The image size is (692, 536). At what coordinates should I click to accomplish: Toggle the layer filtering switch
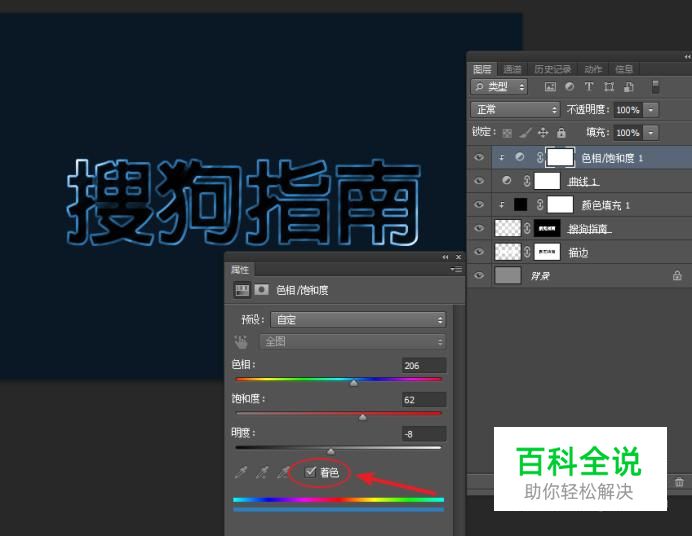pyautogui.click(x=655, y=86)
